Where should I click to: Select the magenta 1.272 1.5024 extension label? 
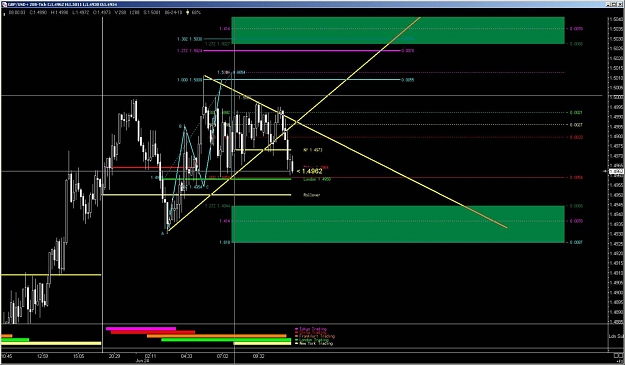pos(190,51)
